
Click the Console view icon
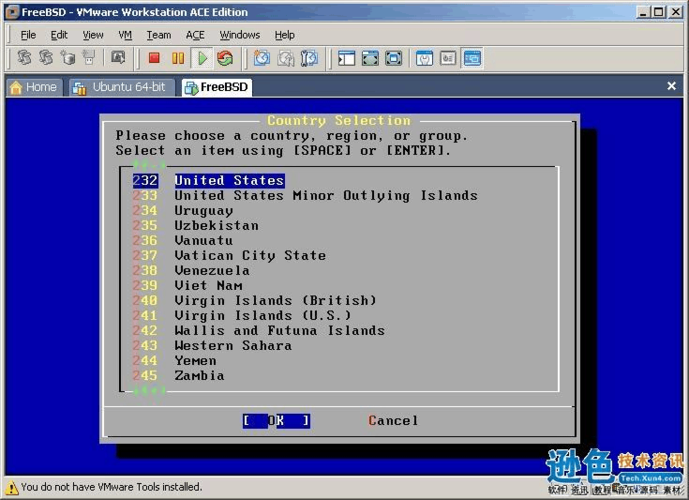472,58
